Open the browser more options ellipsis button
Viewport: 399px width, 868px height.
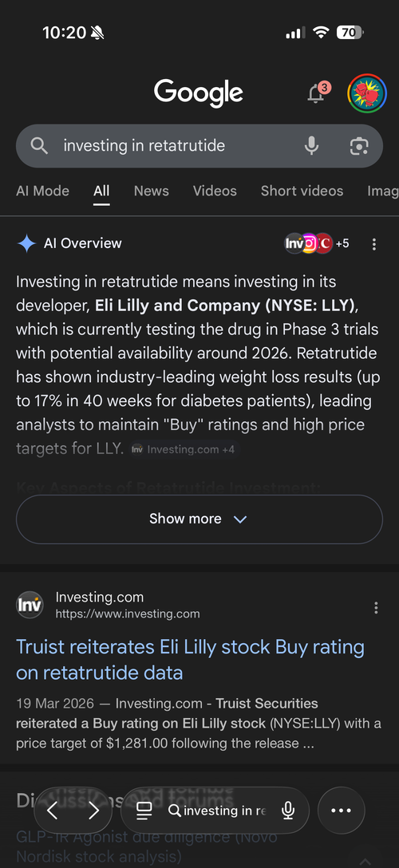[341, 811]
